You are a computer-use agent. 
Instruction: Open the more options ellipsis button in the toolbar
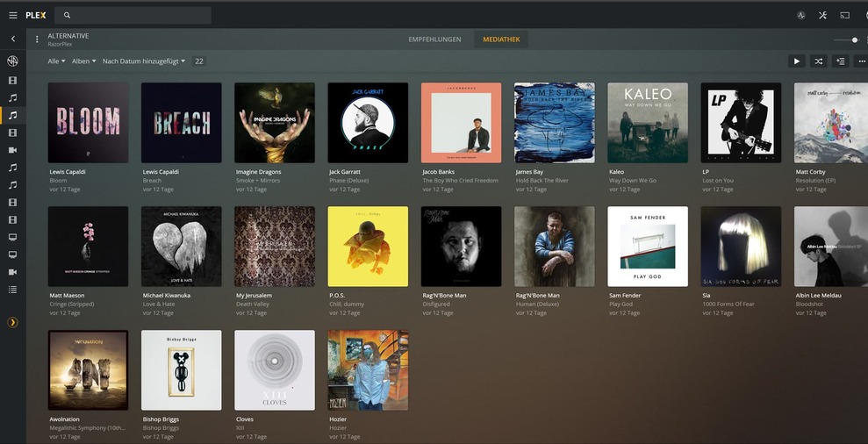click(861, 61)
